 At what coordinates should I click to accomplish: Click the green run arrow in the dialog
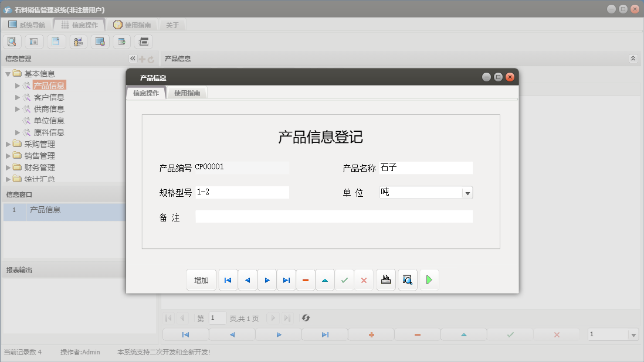tap(429, 279)
